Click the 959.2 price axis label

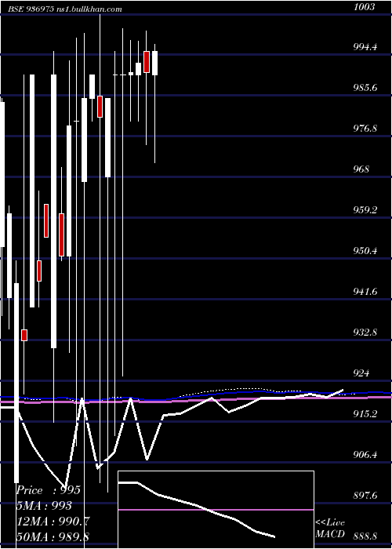click(x=365, y=210)
